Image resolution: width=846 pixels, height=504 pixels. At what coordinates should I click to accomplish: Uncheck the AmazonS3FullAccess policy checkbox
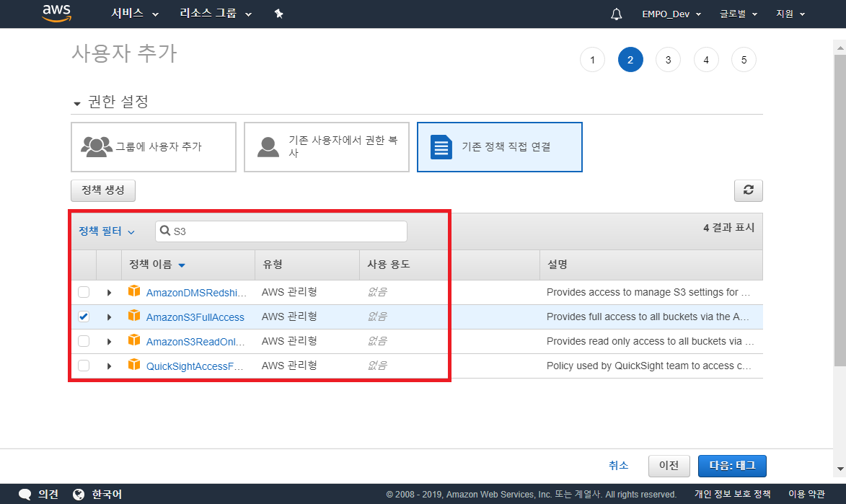click(84, 317)
